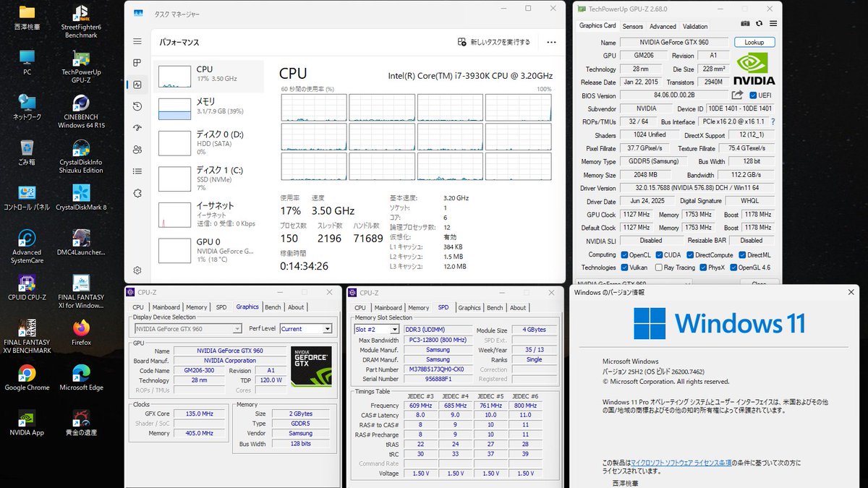Viewport: 868px width, 488px height.
Task: Click the Lookup button in GPU-Z
Action: coord(754,43)
